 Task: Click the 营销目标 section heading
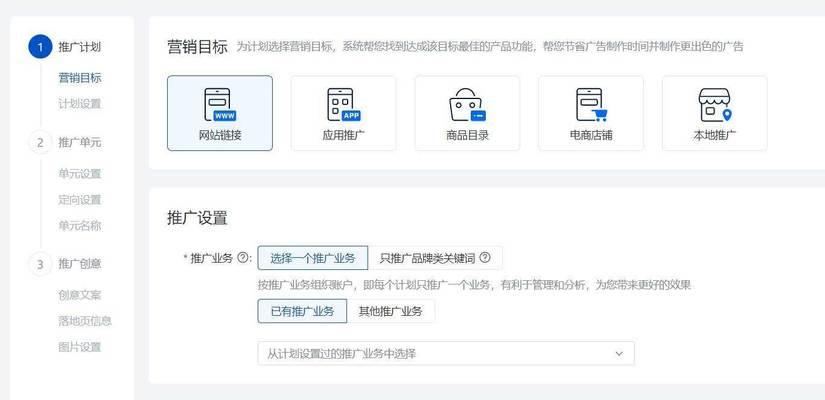(197, 47)
